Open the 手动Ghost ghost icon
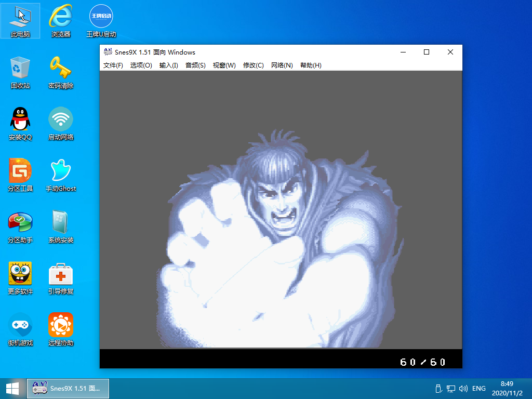 (61, 175)
